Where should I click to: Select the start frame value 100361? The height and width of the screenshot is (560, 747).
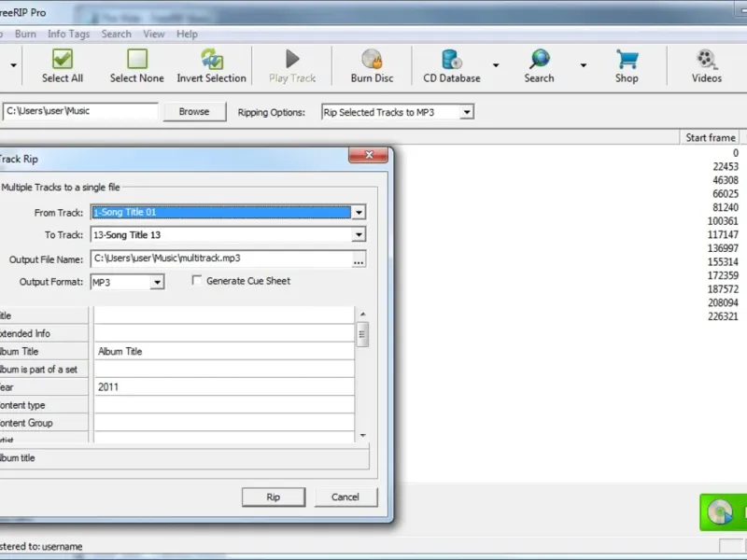tap(723, 221)
